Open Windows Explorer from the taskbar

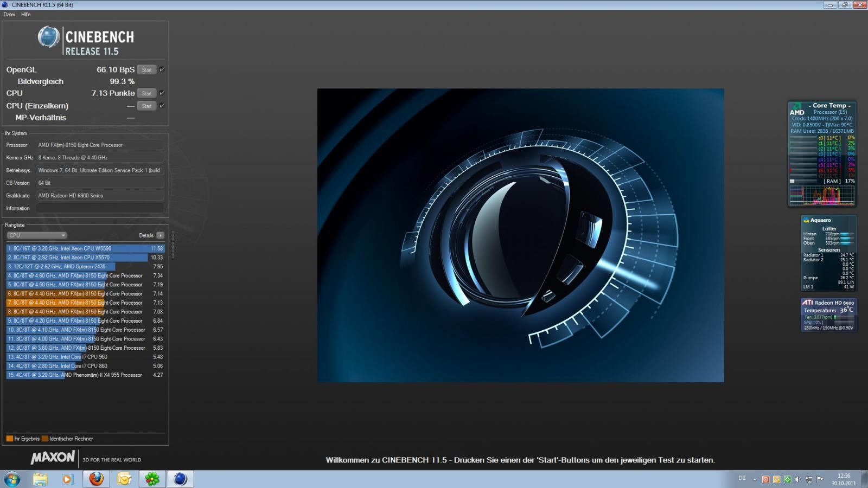tap(40, 479)
